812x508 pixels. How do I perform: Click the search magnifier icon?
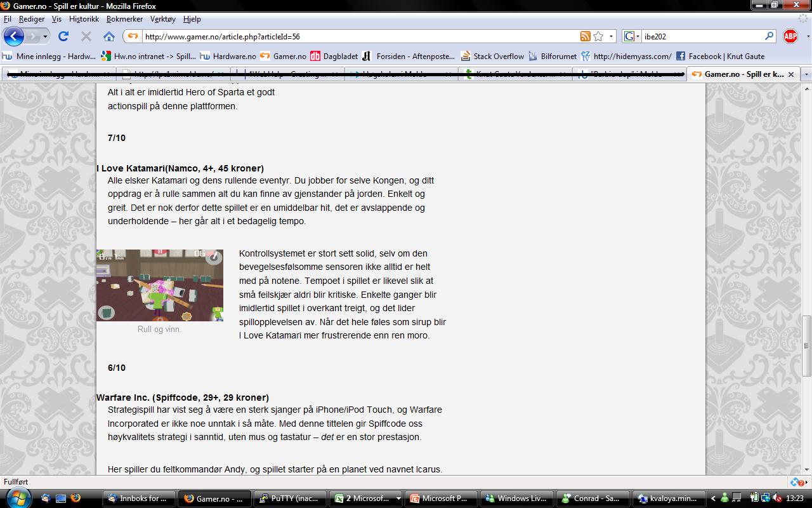click(769, 36)
